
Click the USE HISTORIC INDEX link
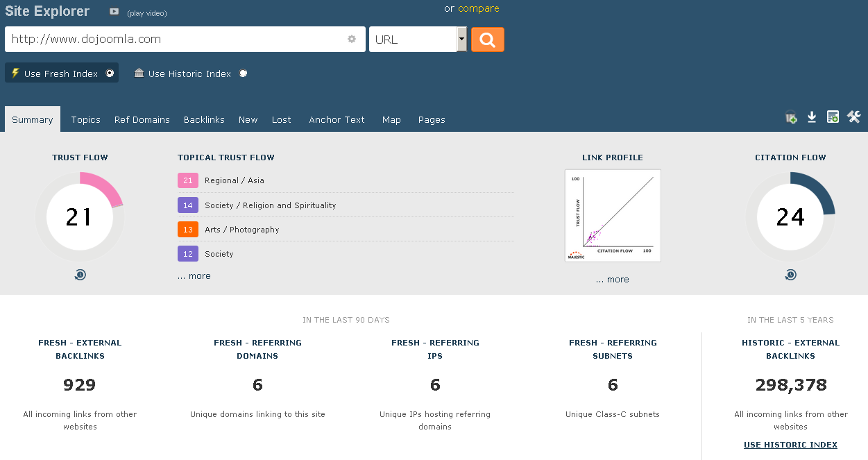790,445
